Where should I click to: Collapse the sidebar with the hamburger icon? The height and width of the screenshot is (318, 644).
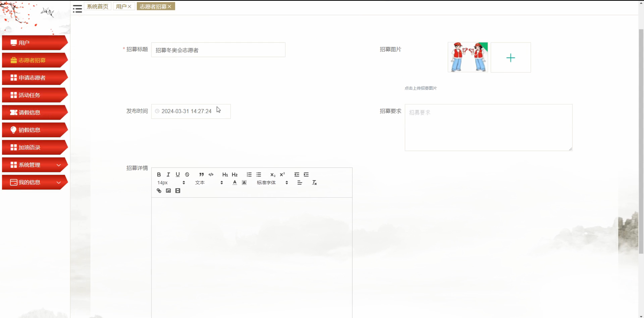click(x=77, y=9)
